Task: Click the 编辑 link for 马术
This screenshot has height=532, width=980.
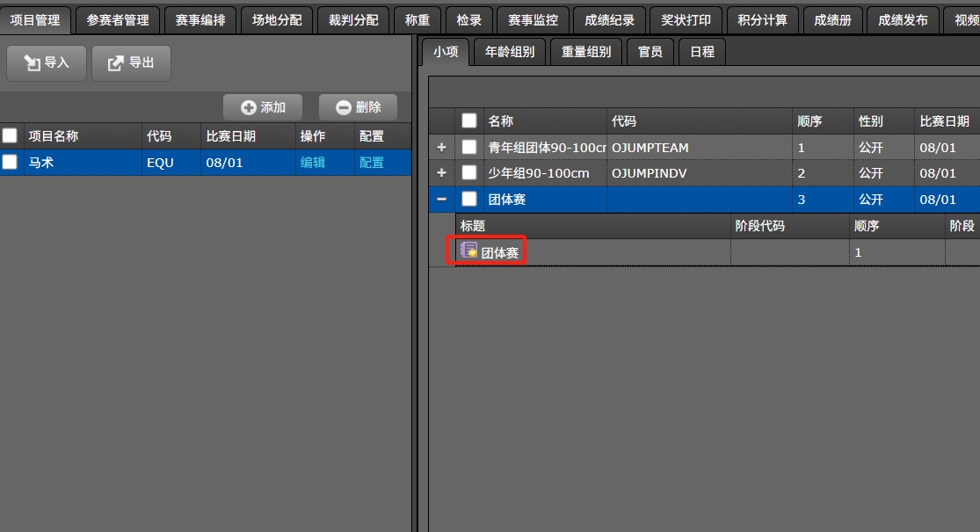Action: [312, 163]
